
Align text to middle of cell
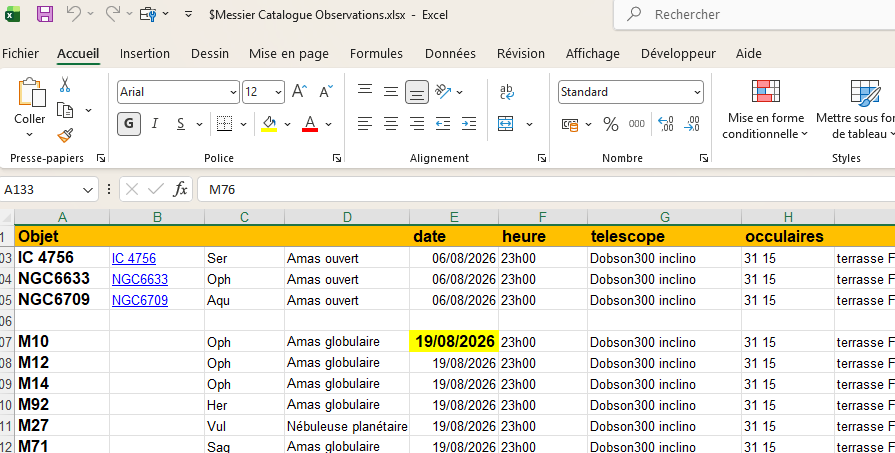(391, 91)
